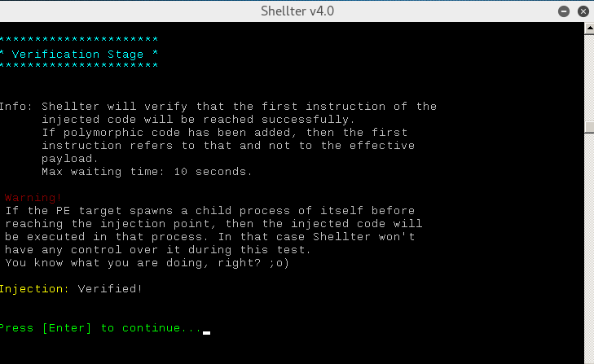594x364 pixels.
Task: Minimize the Shellter v4.0 window
Action: pos(564,11)
